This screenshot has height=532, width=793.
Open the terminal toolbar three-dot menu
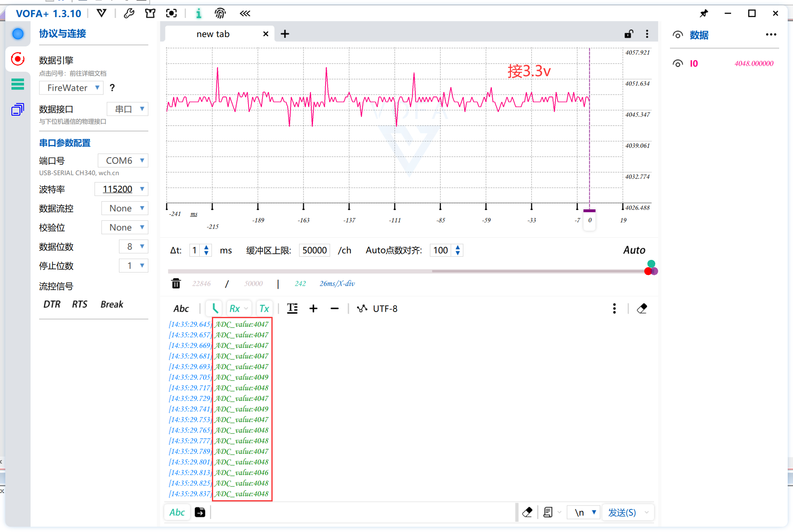point(614,308)
